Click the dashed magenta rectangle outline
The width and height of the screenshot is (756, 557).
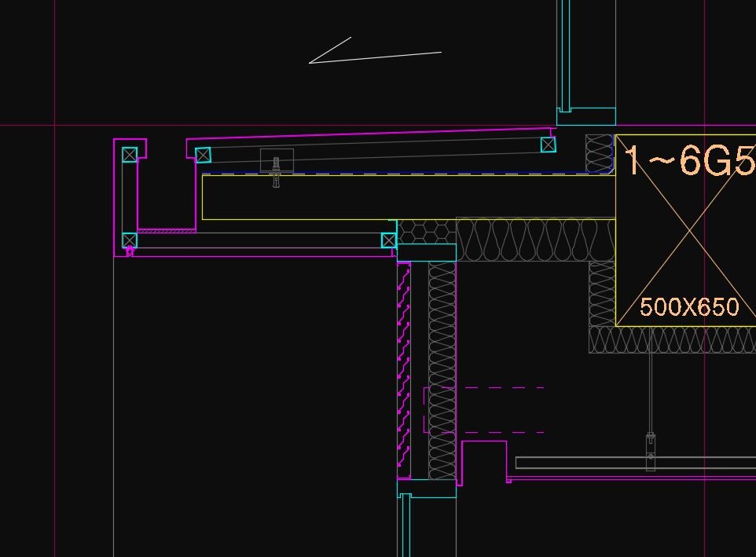coord(483,409)
